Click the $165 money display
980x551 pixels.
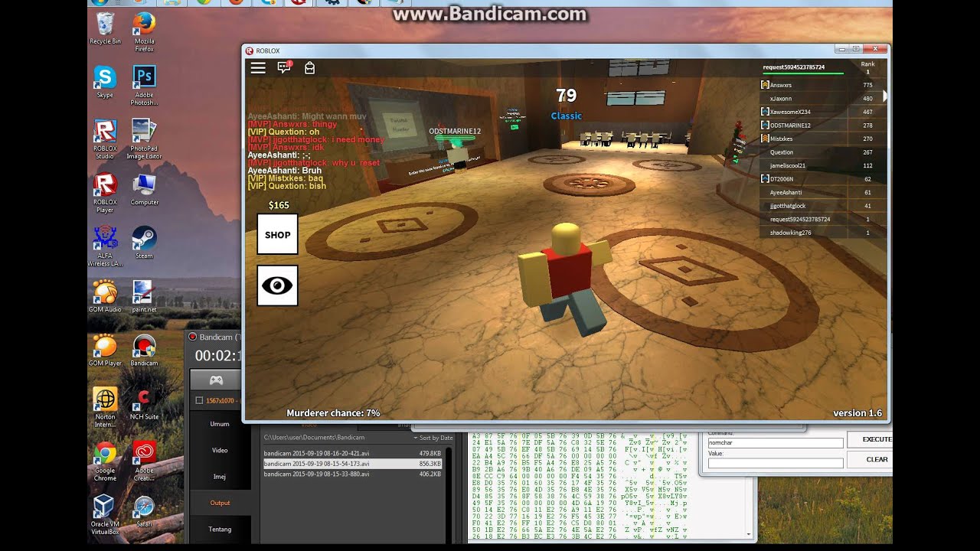[x=279, y=205]
